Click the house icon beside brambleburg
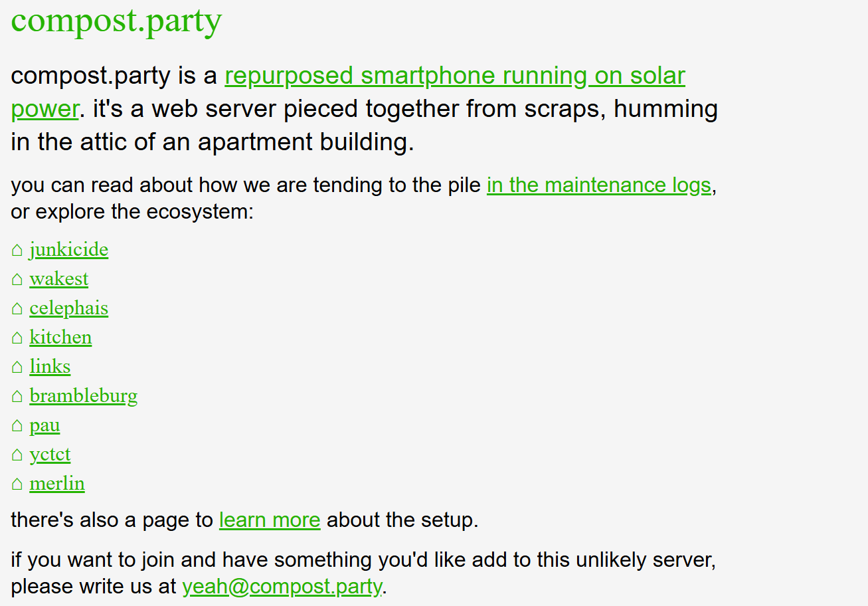 tap(17, 397)
